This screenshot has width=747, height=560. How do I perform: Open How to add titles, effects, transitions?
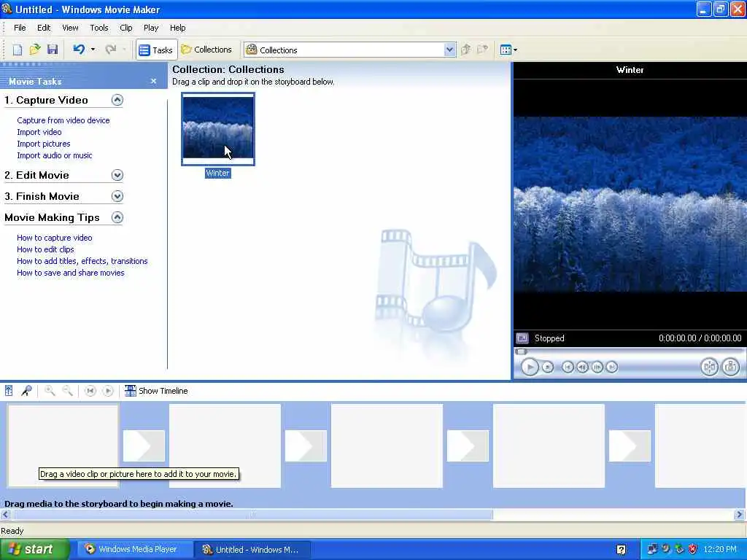(82, 261)
